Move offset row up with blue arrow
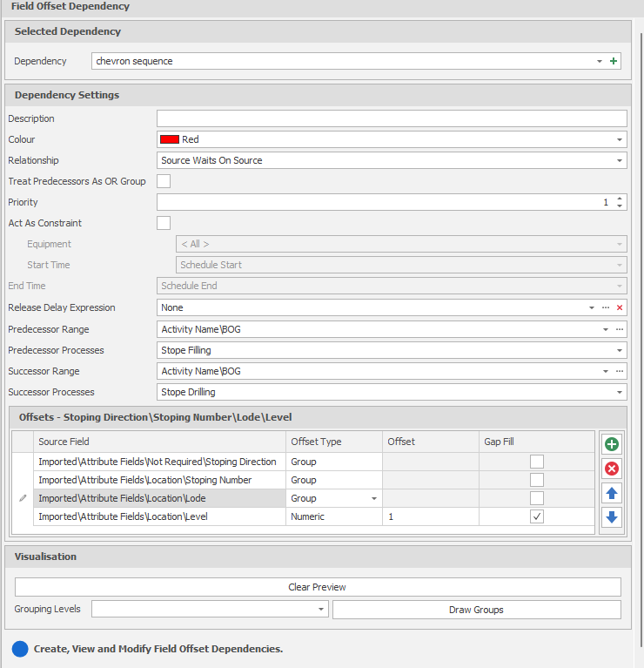 612,493
